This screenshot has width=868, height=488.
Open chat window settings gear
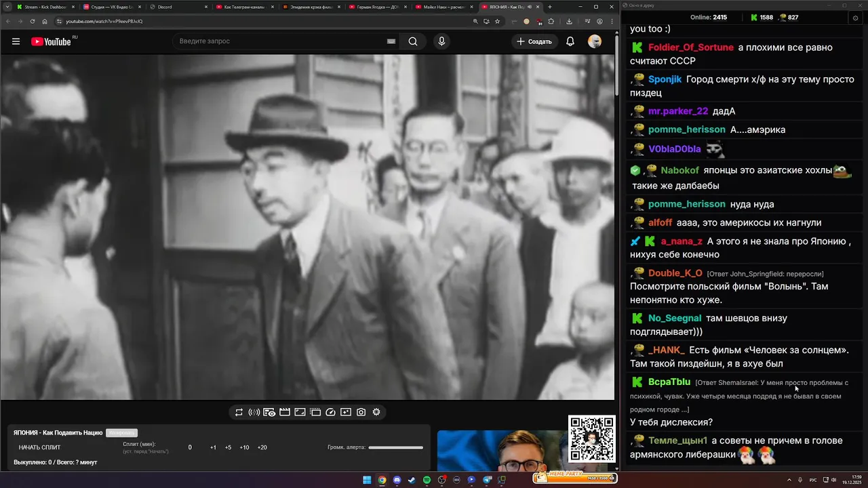(x=855, y=18)
